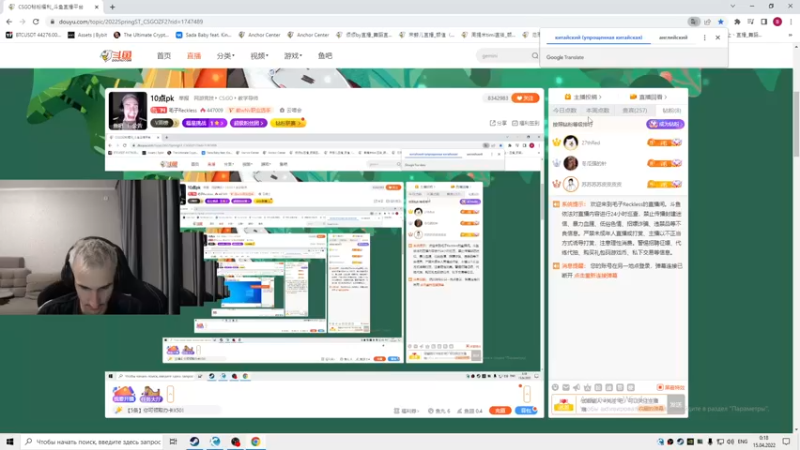Open the 首页 home menu item
The width and height of the screenshot is (800, 450).
click(x=164, y=56)
